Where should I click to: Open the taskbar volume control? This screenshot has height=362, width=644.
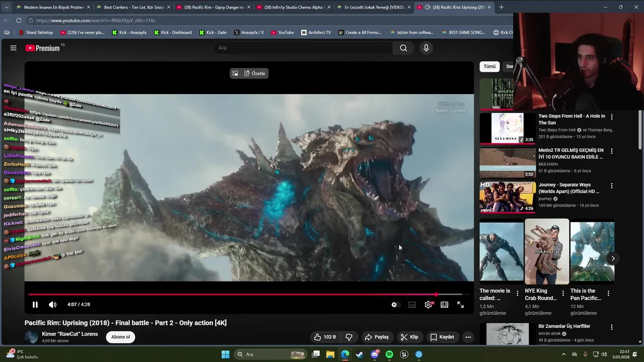[x=604, y=354]
